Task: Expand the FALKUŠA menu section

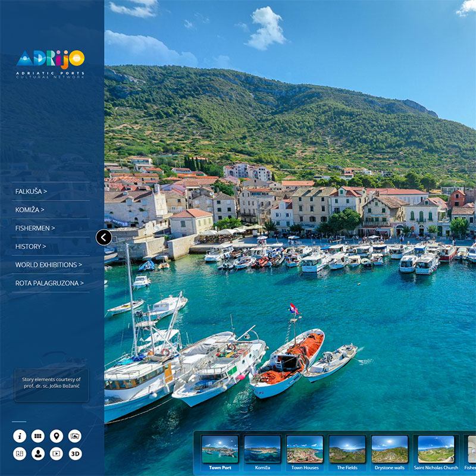Action: click(x=32, y=191)
